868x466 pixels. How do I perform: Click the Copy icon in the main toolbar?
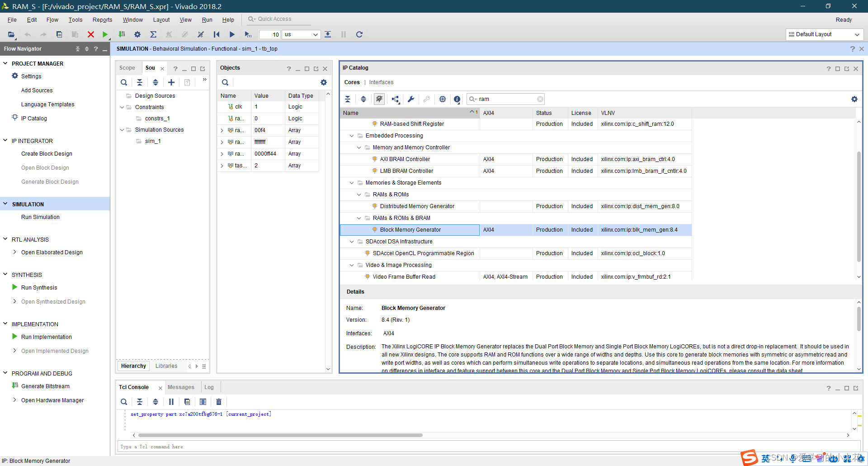59,34
